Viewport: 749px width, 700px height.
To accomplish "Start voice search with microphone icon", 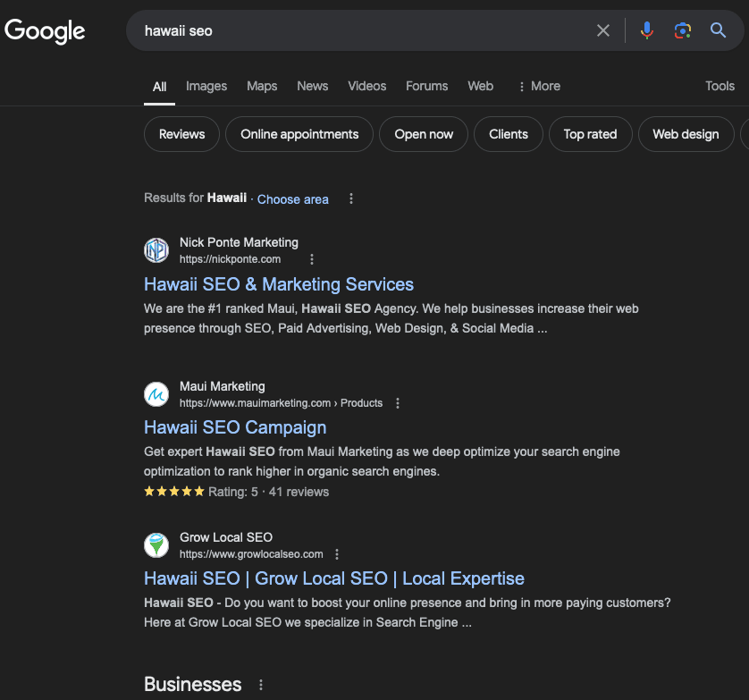I will (x=647, y=30).
